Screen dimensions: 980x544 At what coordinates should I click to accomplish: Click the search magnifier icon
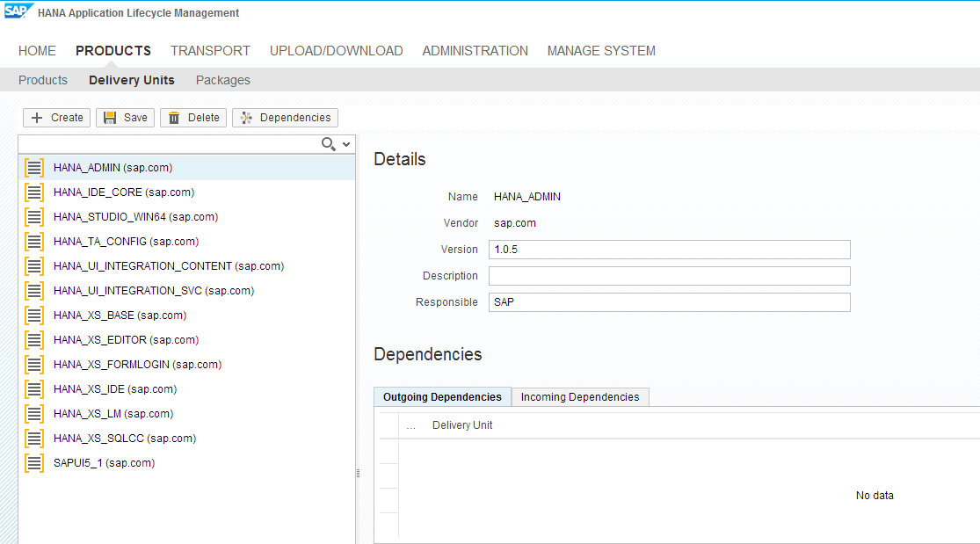click(328, 144)
